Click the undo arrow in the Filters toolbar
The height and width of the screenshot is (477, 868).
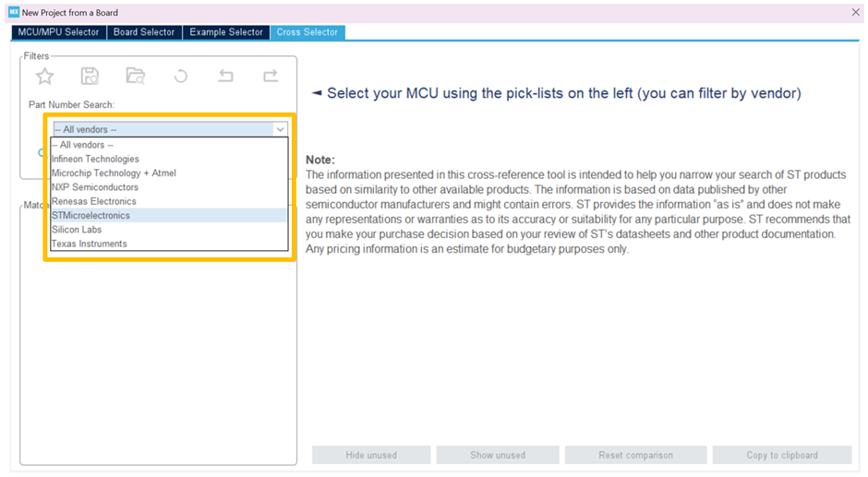pyautogui.click(x=225, y=77)
